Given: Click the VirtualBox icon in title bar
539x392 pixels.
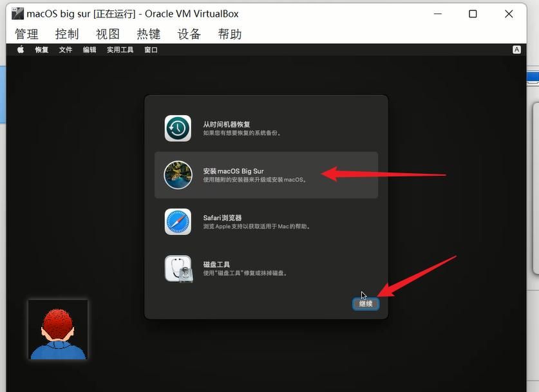Looking at the screenshot, I should click(x=17, y=14).
